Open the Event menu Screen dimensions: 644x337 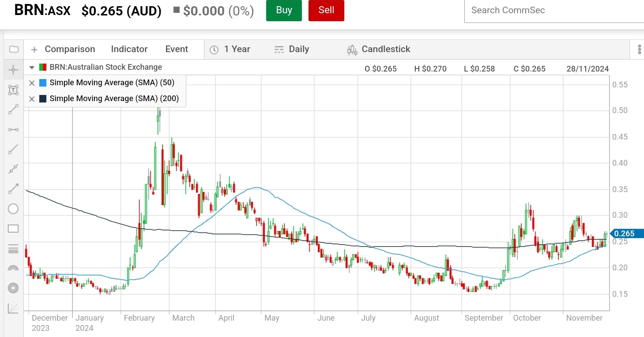[177, 49]
